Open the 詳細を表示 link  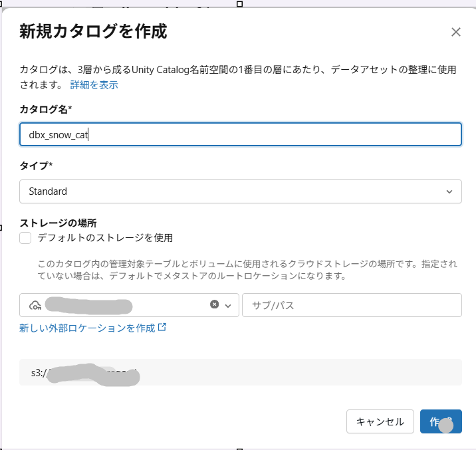point(94,85)
